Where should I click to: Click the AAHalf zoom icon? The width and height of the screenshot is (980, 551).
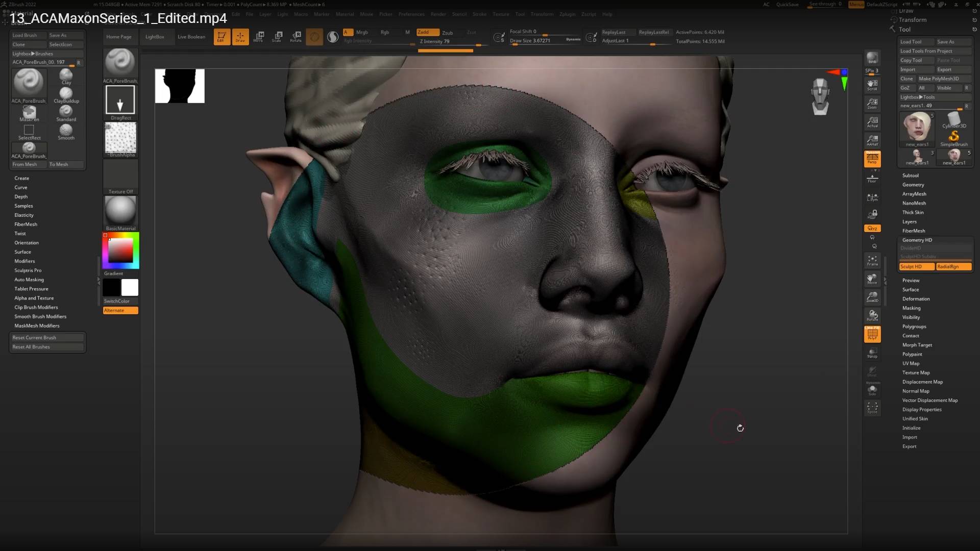(872, 140)
